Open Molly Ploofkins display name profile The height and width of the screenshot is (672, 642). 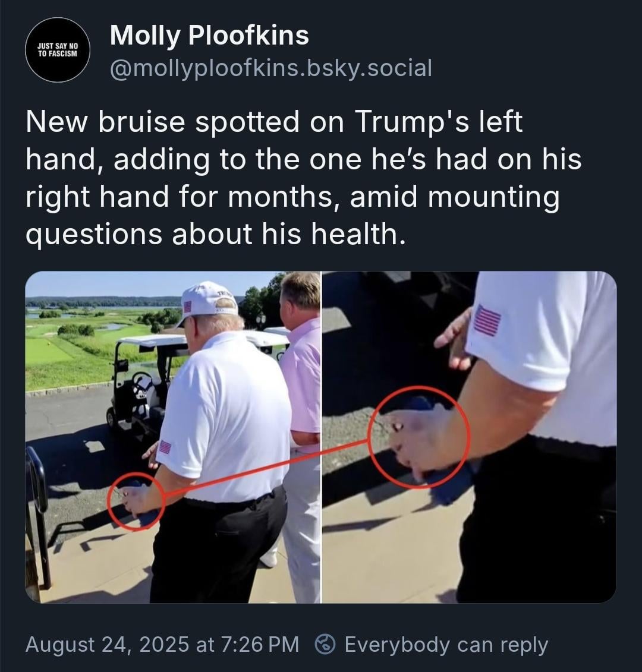[209, 35]
